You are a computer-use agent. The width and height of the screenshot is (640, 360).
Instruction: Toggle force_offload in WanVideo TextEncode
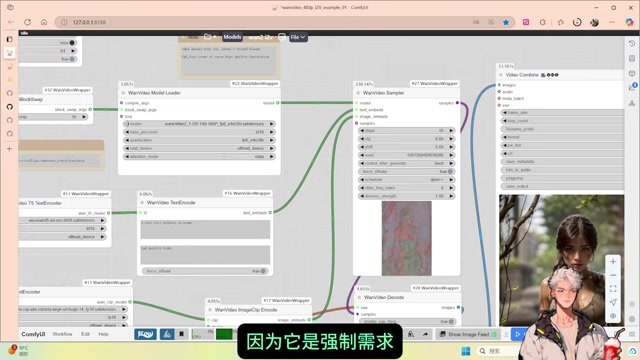(x=205, y=271)
